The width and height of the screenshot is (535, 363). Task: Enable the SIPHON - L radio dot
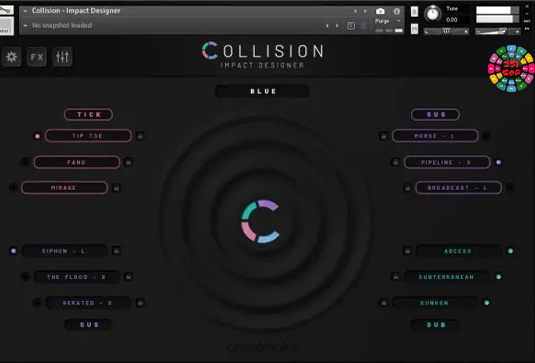pyautogui.click(x=13, y=251)
